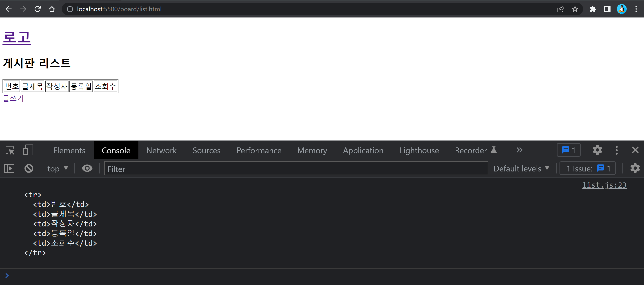Click the logged <td>번호</td> line
The image size is (644, 285).
[x=61, y=204]
